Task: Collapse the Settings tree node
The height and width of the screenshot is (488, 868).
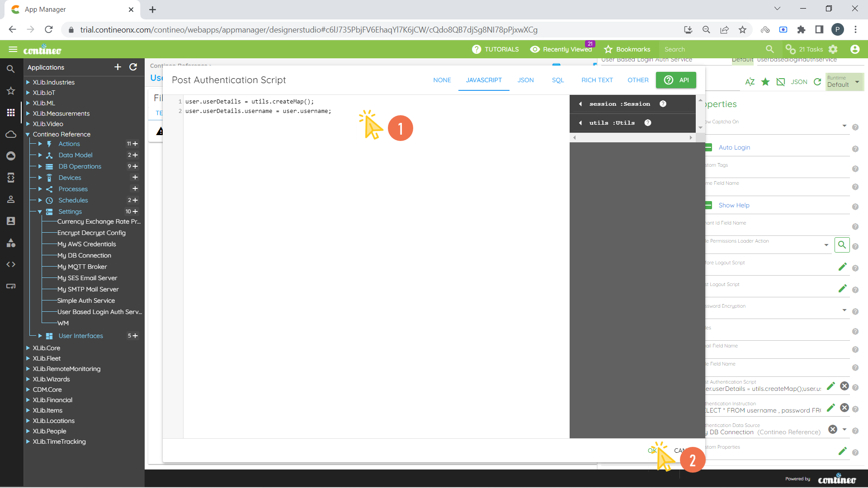Action: (x=40, y=211)
